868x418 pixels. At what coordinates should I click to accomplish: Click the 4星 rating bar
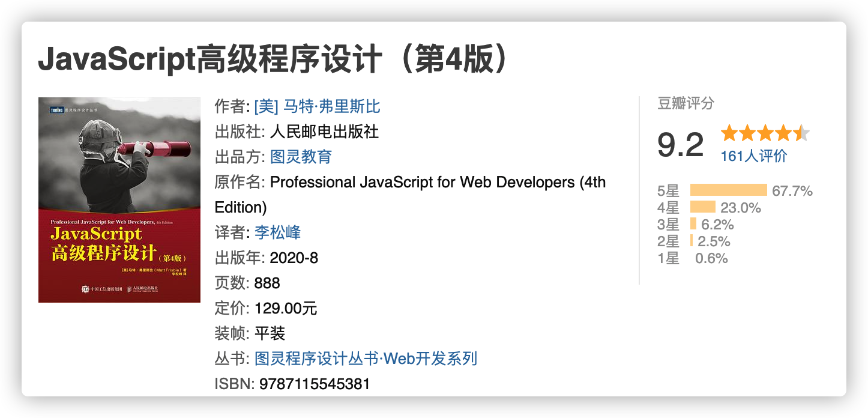[x=703, y=207]
